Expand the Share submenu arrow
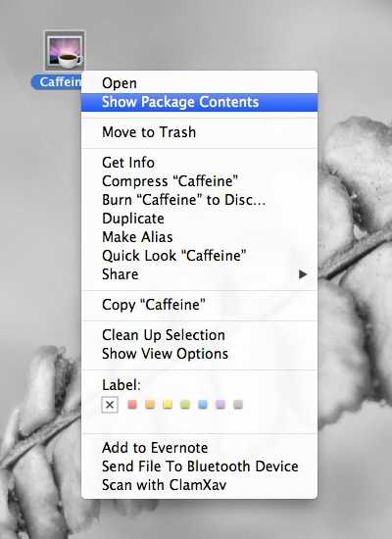The image size is (392, 539). pyautogui.click(x=303, y=274)
